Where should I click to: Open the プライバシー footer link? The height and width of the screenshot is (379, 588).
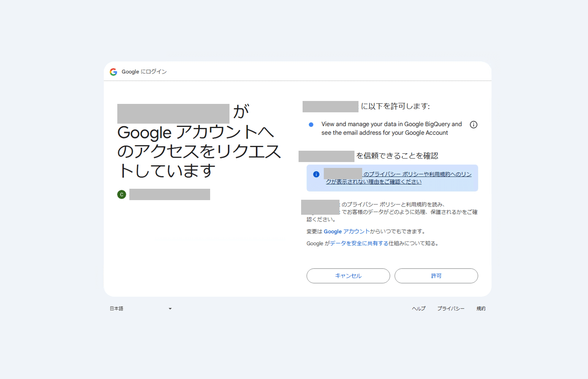(x=451, y=309)
